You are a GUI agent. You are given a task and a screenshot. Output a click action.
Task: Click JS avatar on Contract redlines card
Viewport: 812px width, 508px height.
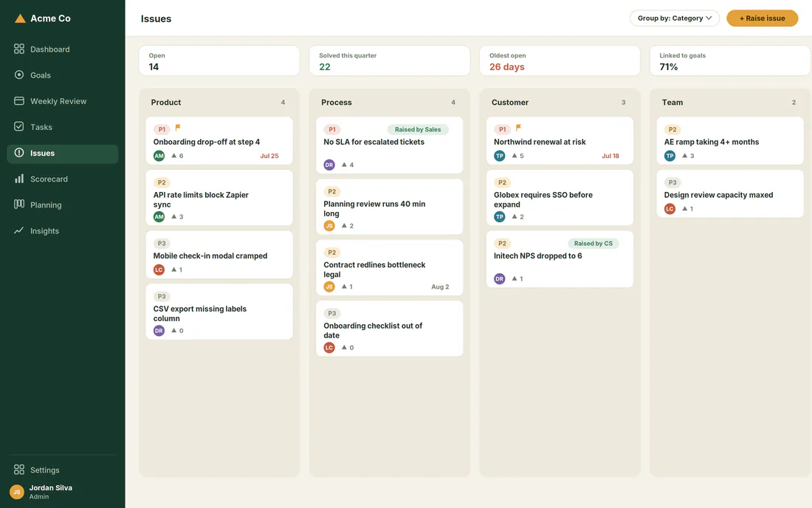(329, 286)
